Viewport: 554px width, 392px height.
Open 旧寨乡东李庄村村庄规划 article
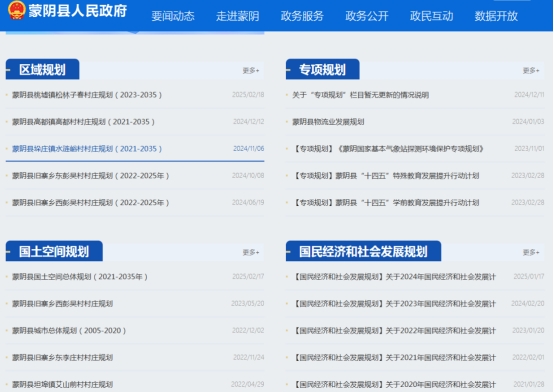click(x=63, y=357)
